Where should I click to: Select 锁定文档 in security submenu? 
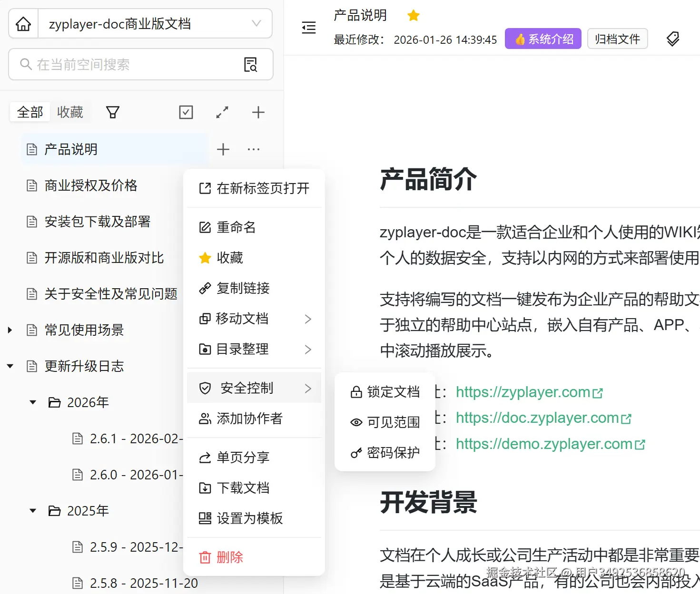point(385,392)
